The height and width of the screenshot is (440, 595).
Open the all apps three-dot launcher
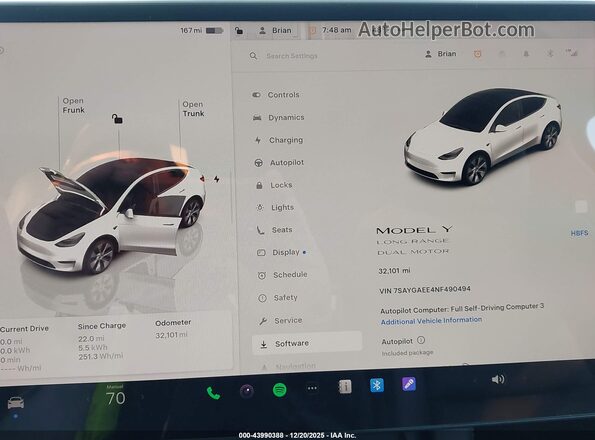tap(312, 388)
